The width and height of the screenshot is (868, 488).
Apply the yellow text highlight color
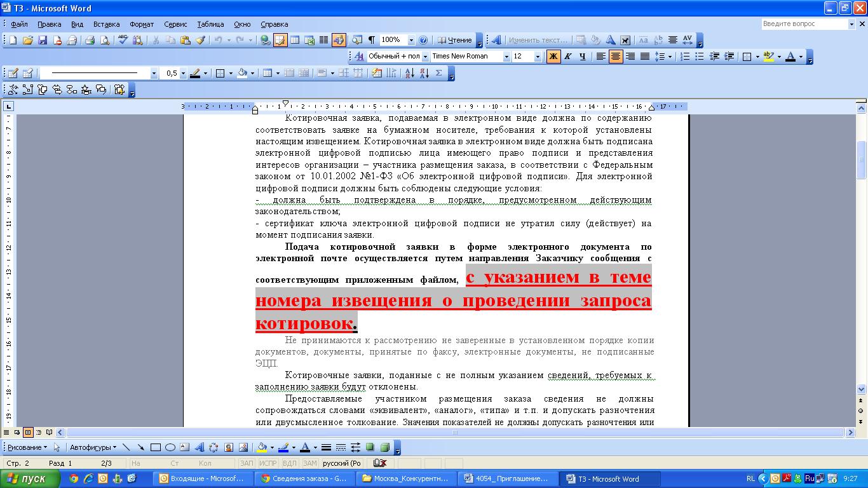tap(768, 57)
